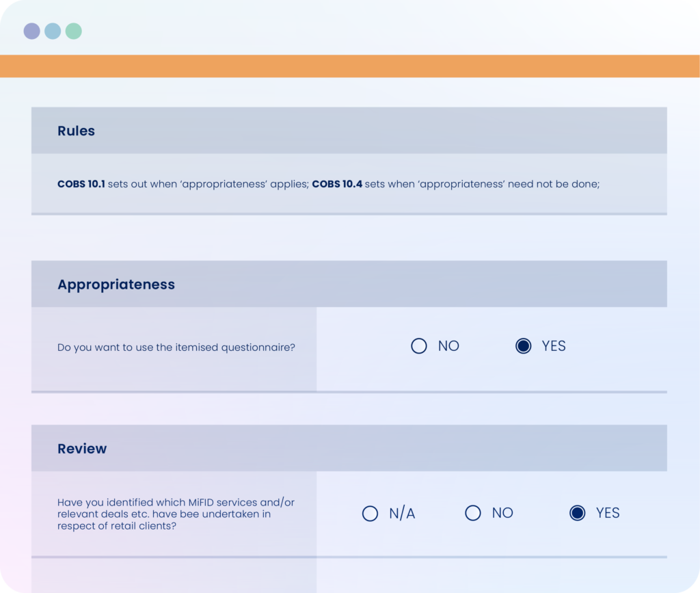Click the N/A label in Review row
The image size is (700, 593).
coord(402,514)
